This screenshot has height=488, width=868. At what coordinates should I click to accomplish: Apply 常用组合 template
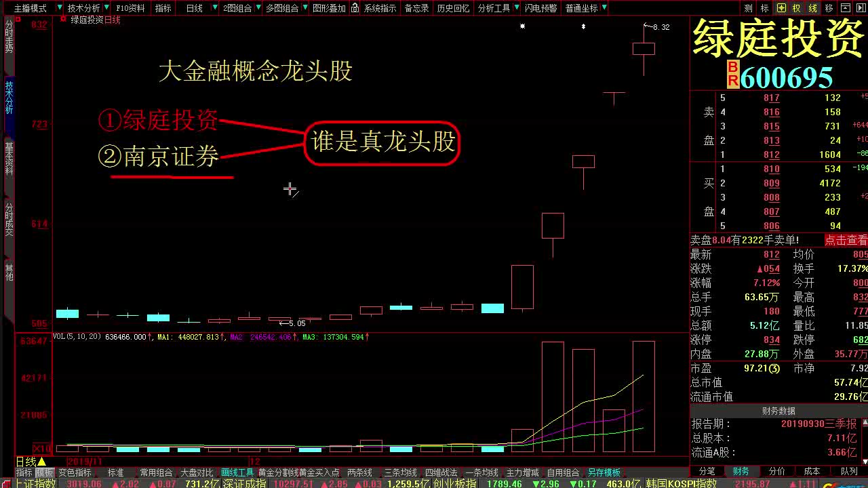156,472
